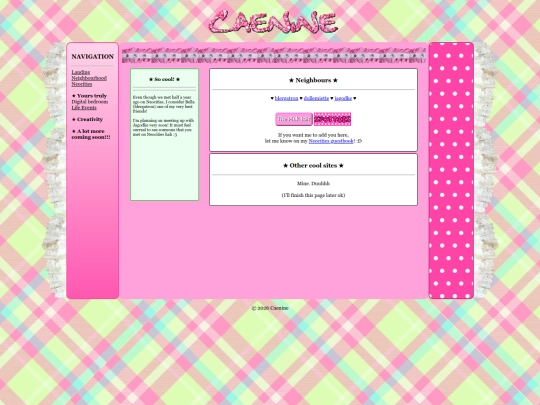Viewport: 540px width, 405px height.
Task: Click 'If you want me to add you here' line
Action: (x=313, y=135)
